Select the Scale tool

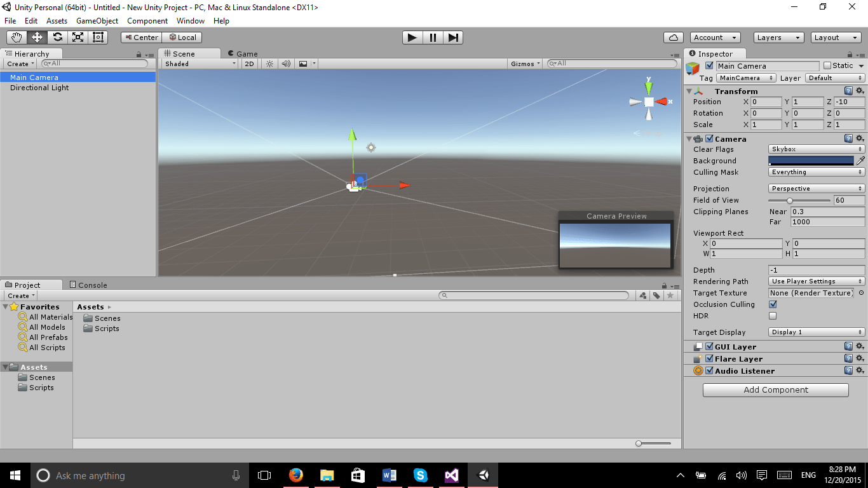tap(78, 37)
